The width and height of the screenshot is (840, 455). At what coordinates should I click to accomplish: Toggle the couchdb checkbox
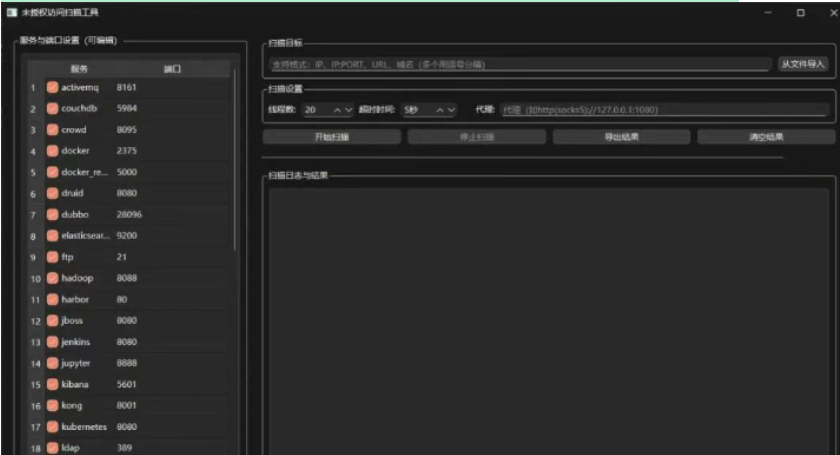coord(52,108)
